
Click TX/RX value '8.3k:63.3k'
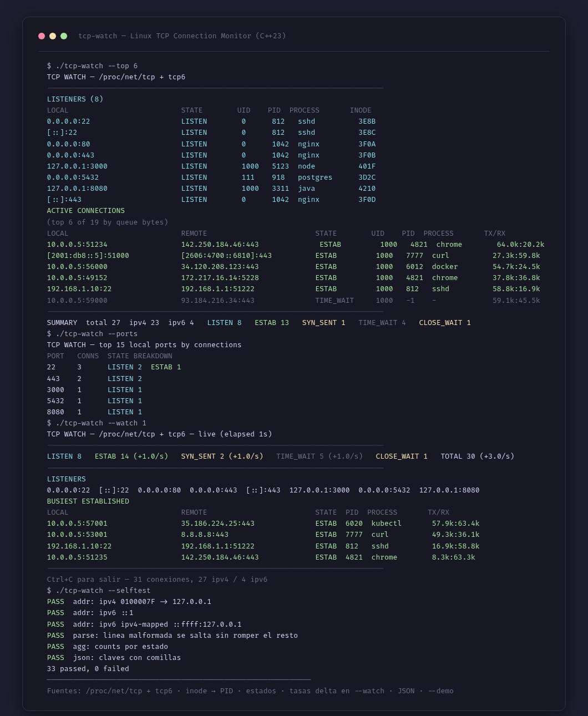pyautogui.click(x=453, y=557)
